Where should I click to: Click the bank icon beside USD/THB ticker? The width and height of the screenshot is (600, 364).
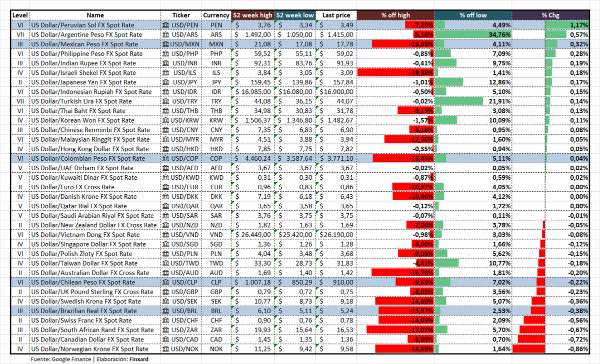166,110
